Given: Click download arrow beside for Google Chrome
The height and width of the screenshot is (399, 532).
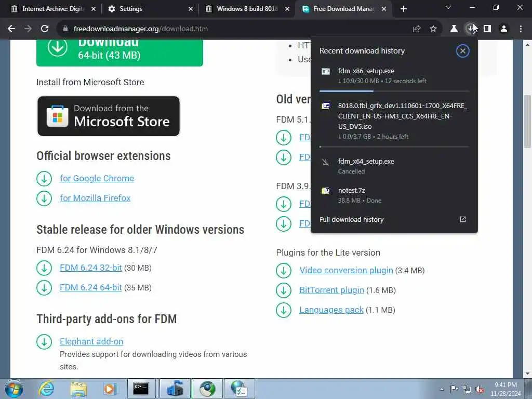Looking at the screenshot, I should (x=44, y=179).
